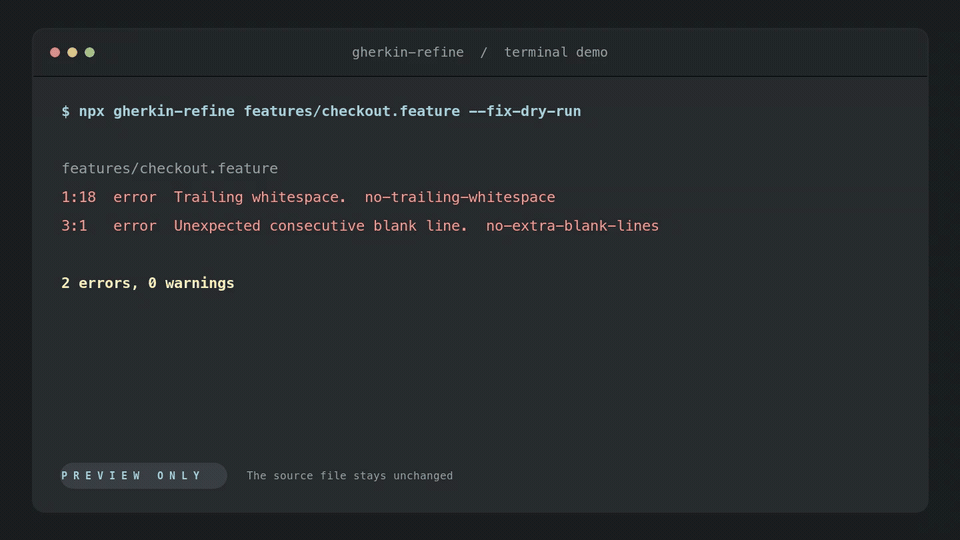Click the 'PREVIEW ONLY' badge

(x=144, y=476)
